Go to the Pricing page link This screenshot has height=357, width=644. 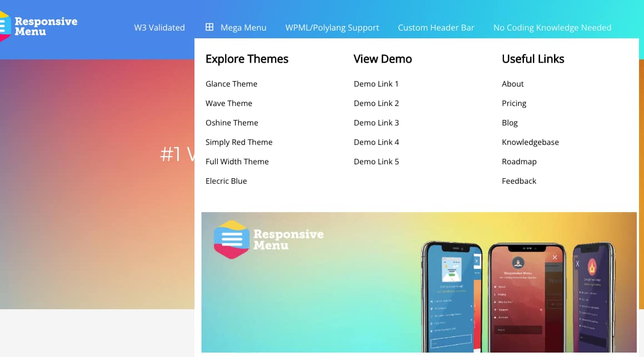[x=513, y=103]
